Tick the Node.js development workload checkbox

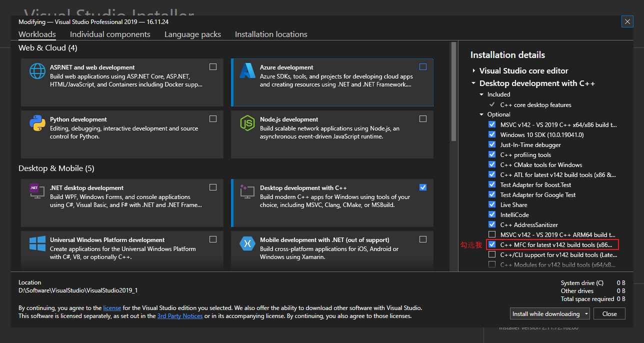pos(423,118)
